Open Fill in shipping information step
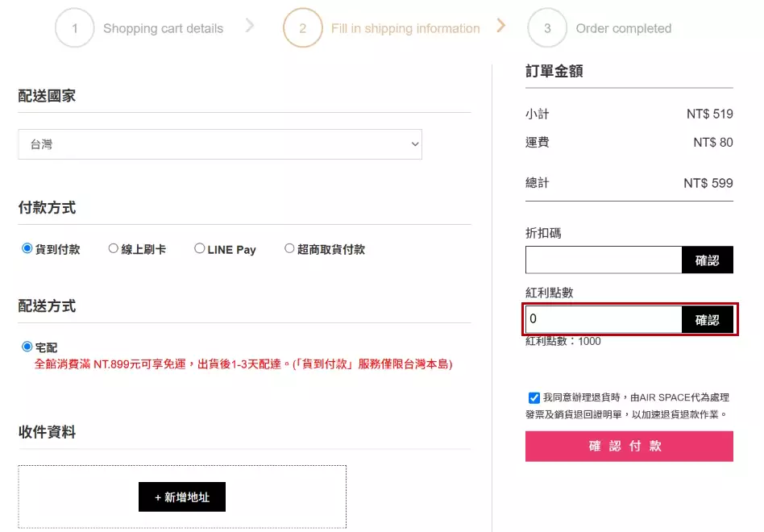Screen dimensions: 764x532 click(405, 28)
